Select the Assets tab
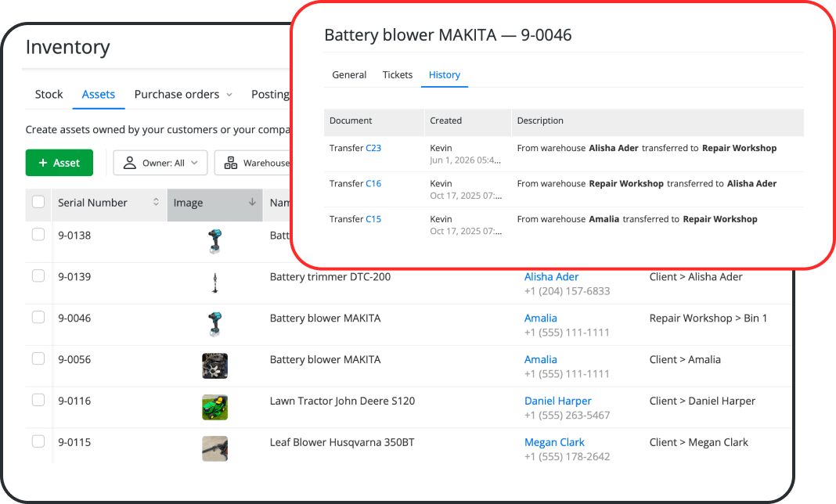Screen dimensions: 836x504 (99, 95)
